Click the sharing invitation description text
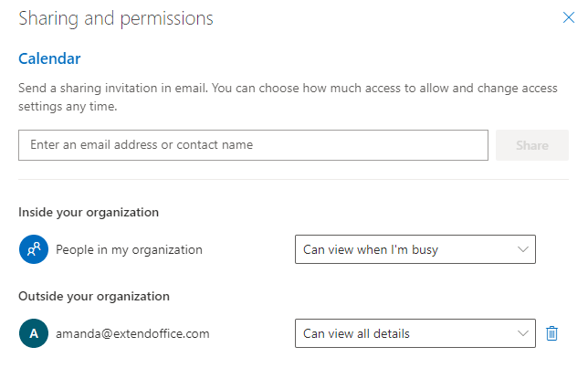Screen dimensions: 588x368 288,97
